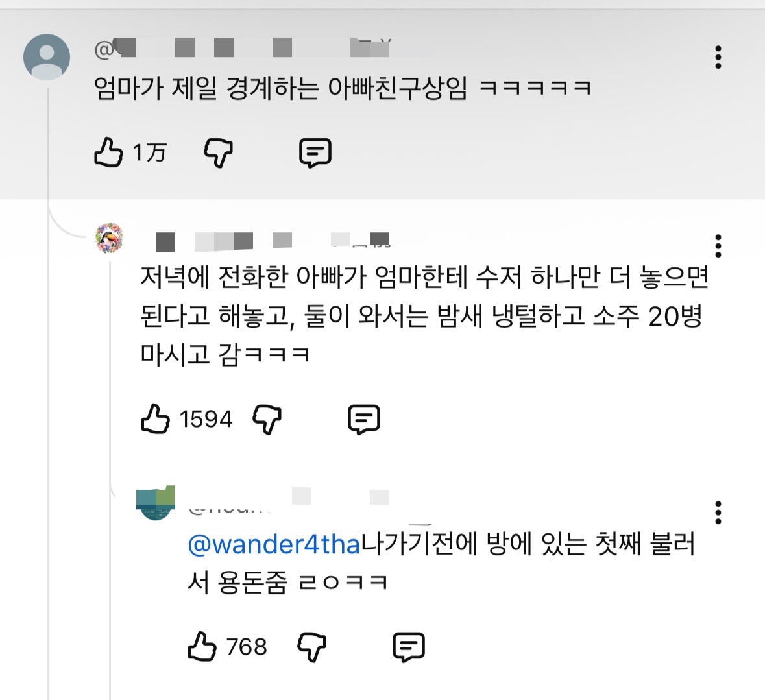Like the reply with 1594 likes
Screen dimensions: 765x700
[x=155, y=418]
